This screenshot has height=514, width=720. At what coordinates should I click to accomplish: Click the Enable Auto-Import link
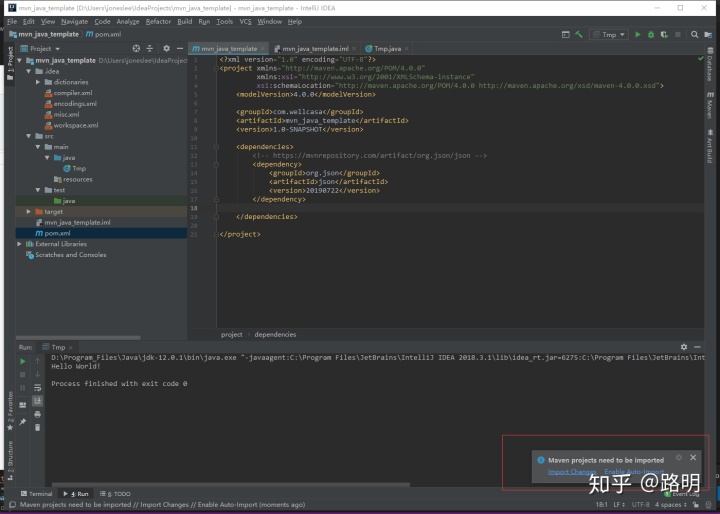pos(634,472)
